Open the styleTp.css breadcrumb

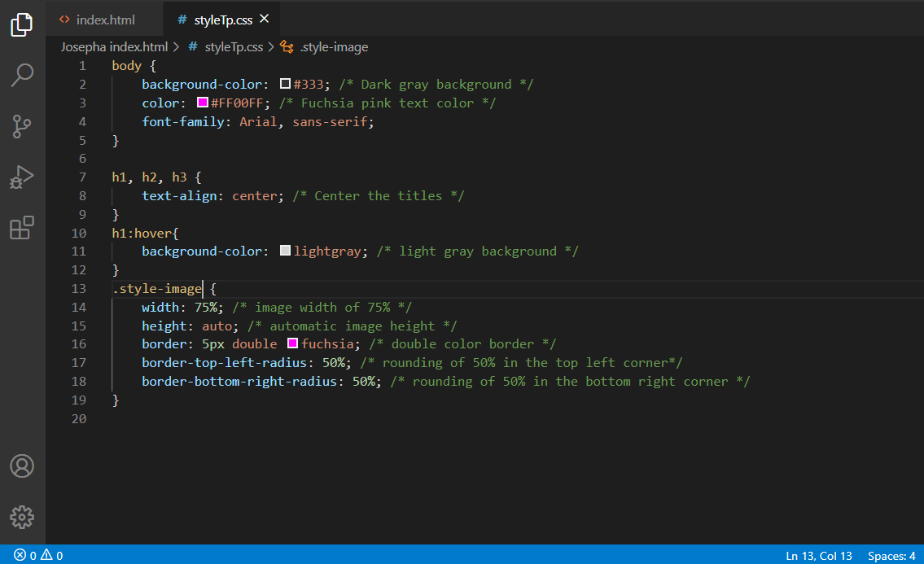click(x=234, y=47)
